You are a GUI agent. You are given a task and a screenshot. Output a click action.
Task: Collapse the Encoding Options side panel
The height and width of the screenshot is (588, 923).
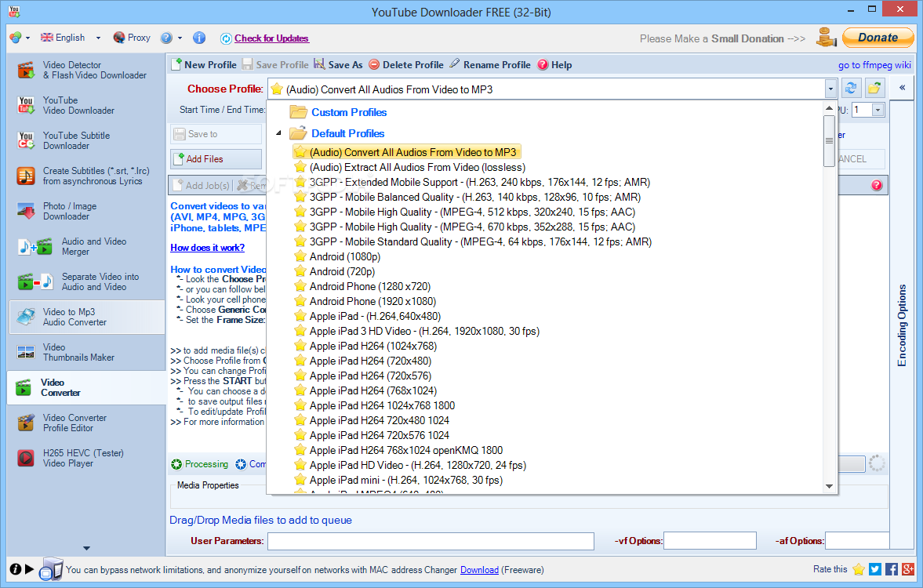(x=903, y=89)
